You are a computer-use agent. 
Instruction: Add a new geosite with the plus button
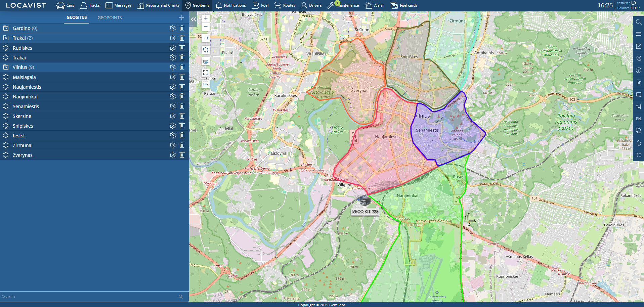[181, 17]
